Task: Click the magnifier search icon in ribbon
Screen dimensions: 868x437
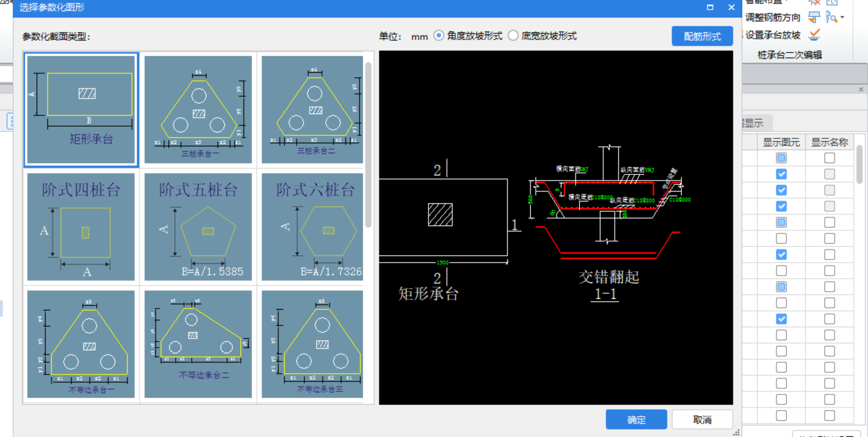Action: pyautogui.click(x=832, y=17)
